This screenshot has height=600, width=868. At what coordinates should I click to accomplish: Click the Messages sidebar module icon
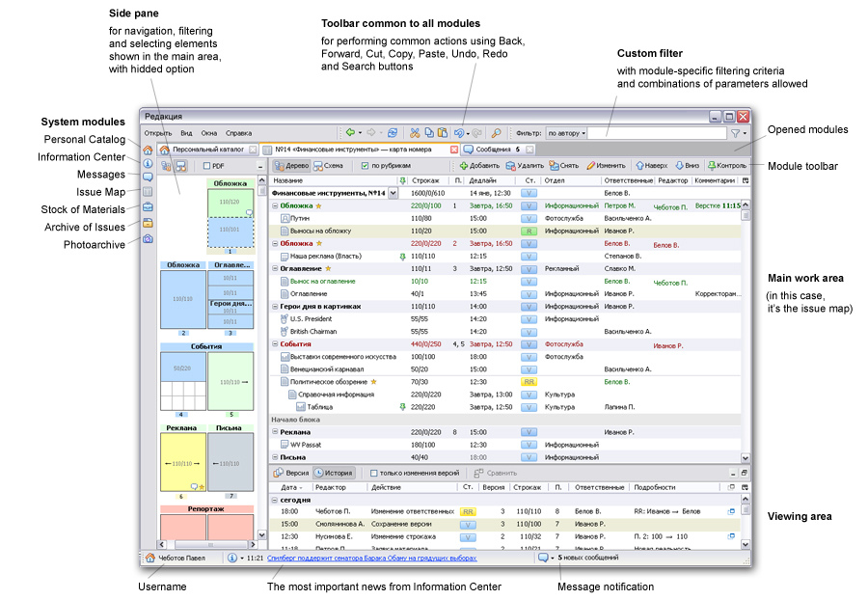[x=148, y=177]
